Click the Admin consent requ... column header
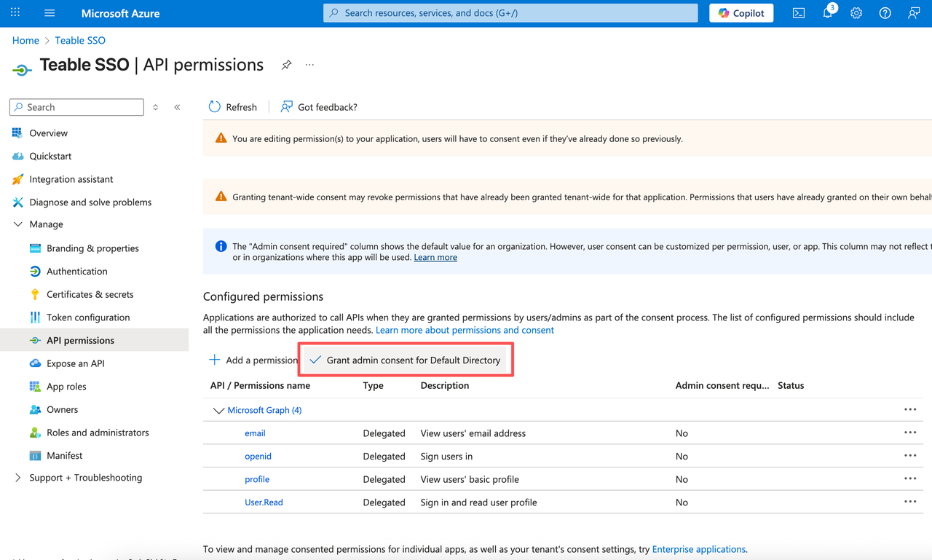The width and height of the screenshot is (932, 560). coord(722,385)
